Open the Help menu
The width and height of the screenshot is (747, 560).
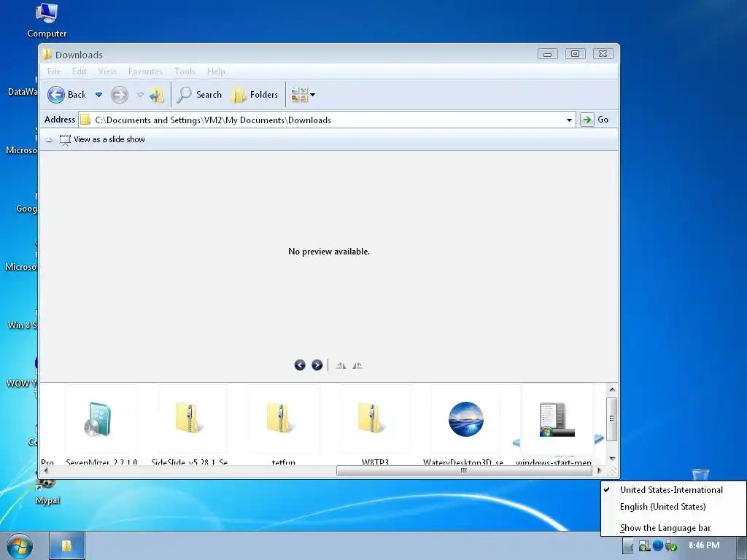216,71
